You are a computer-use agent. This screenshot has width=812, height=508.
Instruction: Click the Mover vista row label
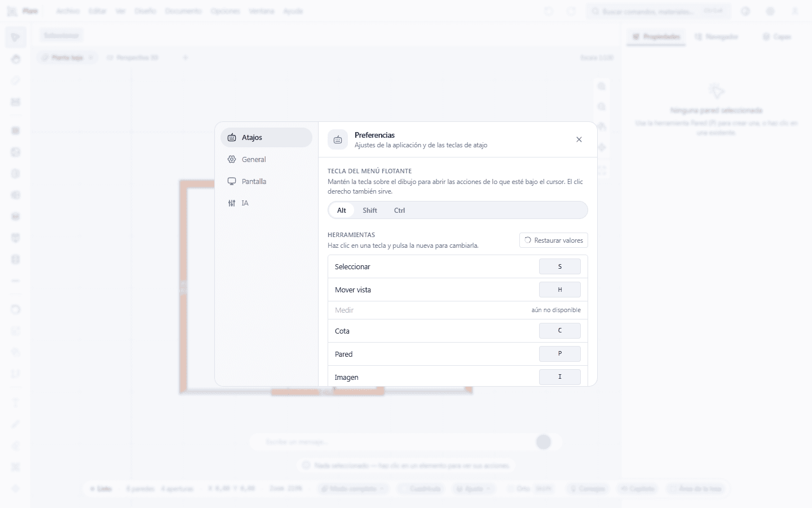click(x=353, y=290)
